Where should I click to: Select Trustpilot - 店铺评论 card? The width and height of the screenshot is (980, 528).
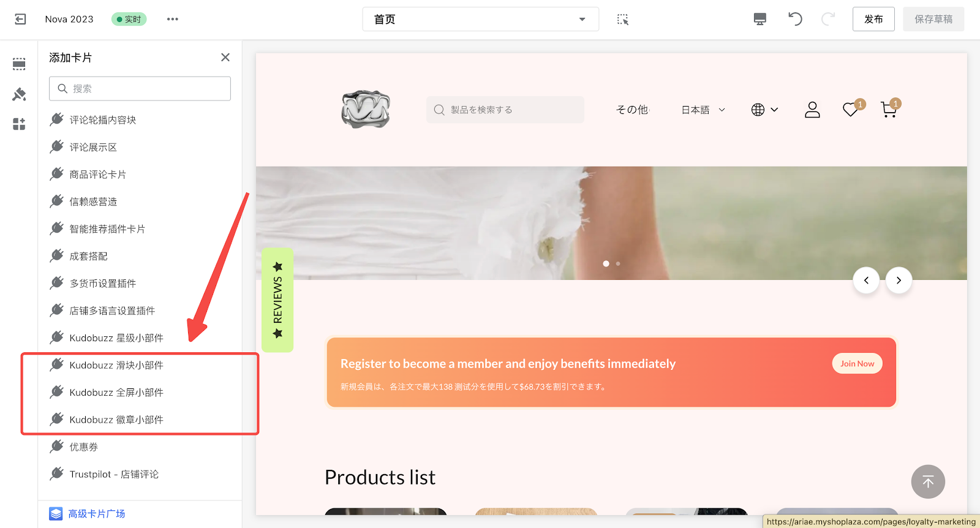(114, 474)
